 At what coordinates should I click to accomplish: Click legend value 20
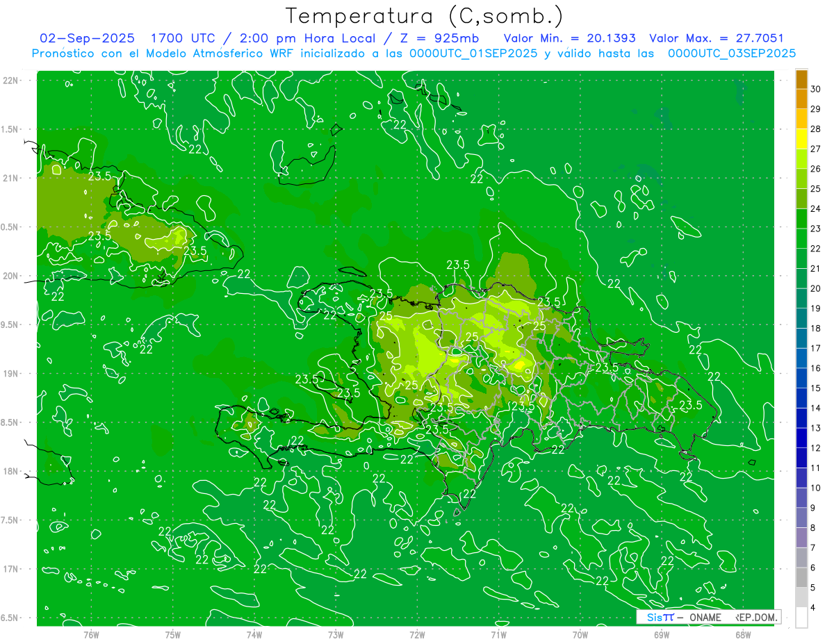tap(816, 288)
